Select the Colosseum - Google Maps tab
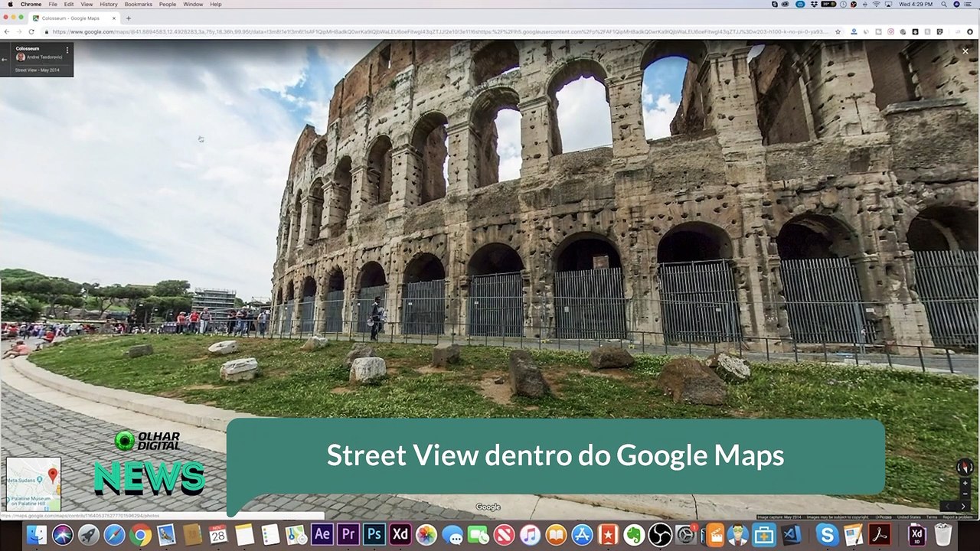Screen dimensions: 980x551 click(74, 18)
